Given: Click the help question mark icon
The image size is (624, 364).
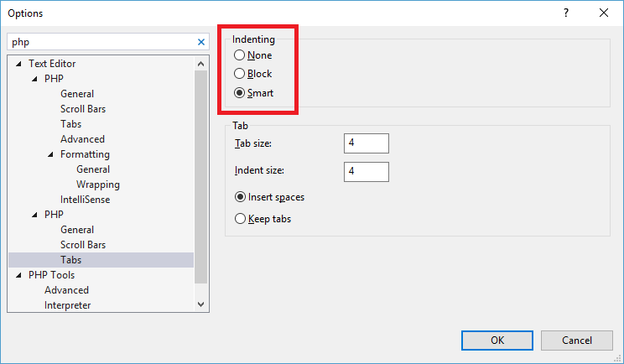Looking at the screenshot, I should [x=566, y=13].
